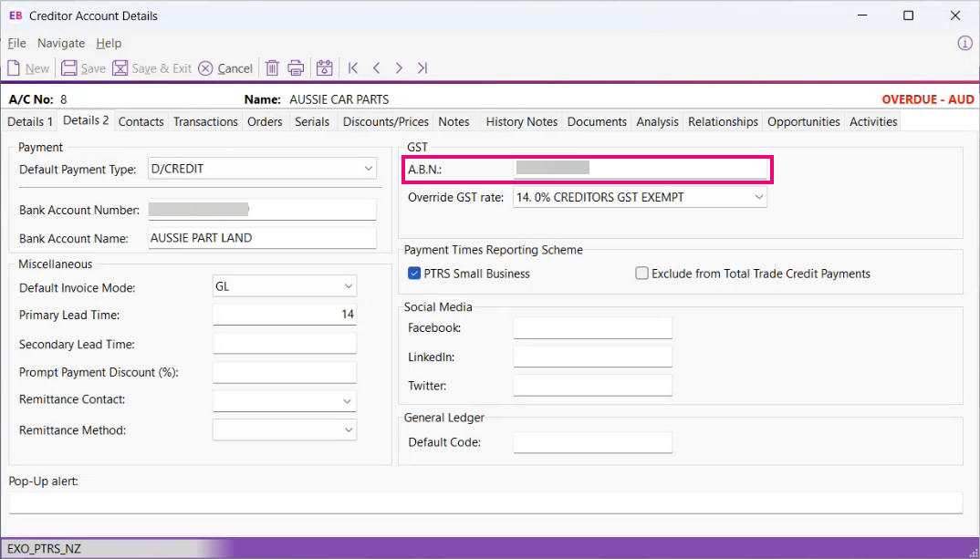Click the EB application icon in title bar

click(x=16, y=16)
